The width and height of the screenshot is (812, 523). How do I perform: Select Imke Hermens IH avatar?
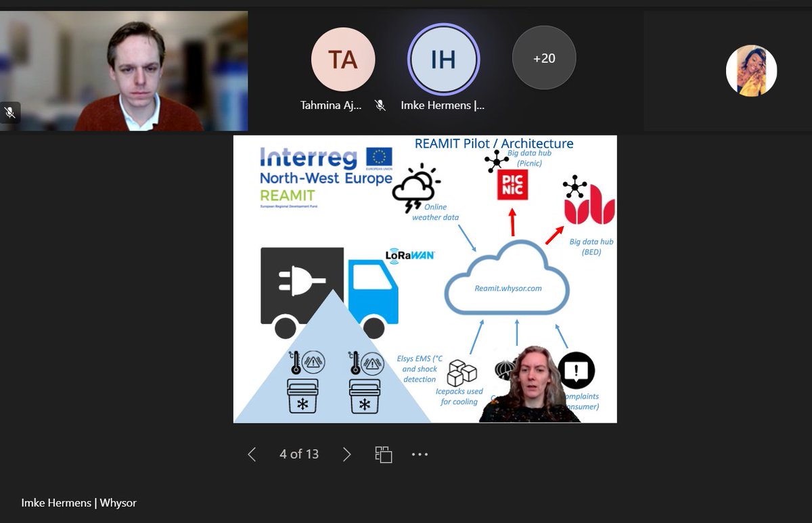click(443, 60)
